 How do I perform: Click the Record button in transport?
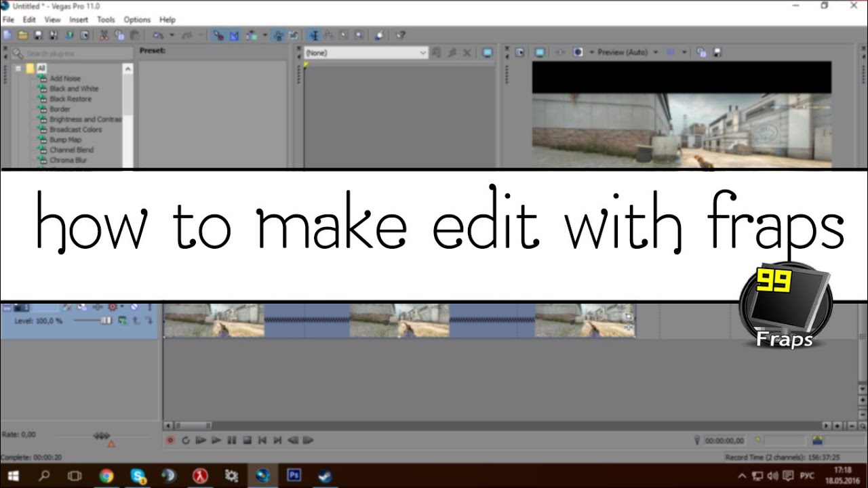pos(170,441)
